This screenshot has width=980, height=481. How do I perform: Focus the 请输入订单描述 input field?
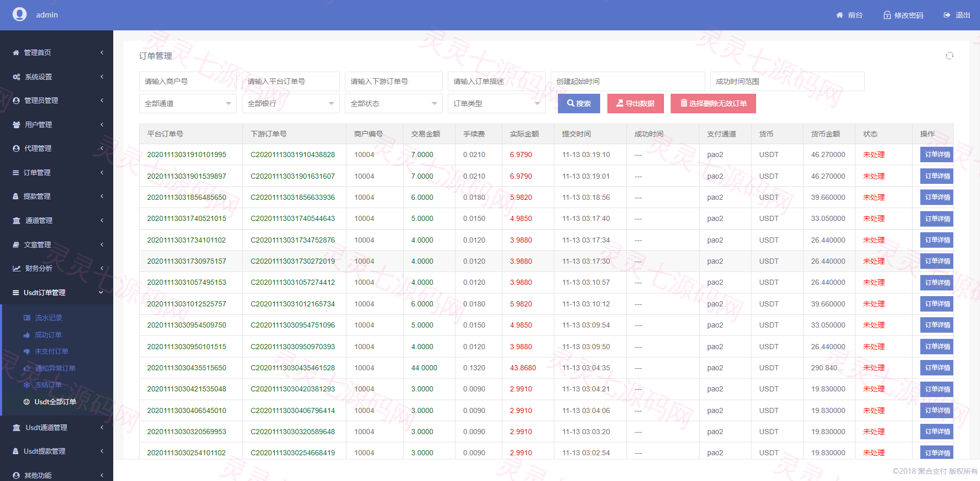click(497, 81)
